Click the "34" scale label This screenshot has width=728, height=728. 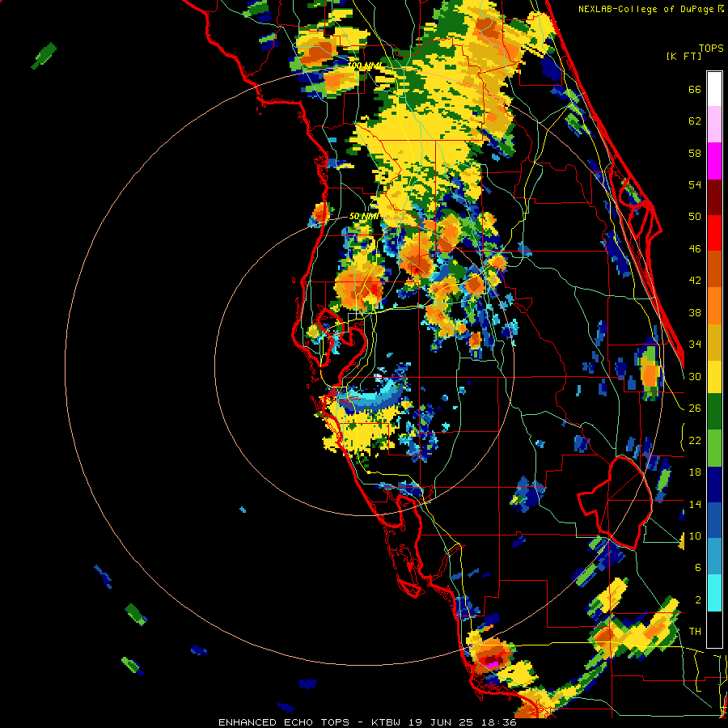[x=695, y=345]
